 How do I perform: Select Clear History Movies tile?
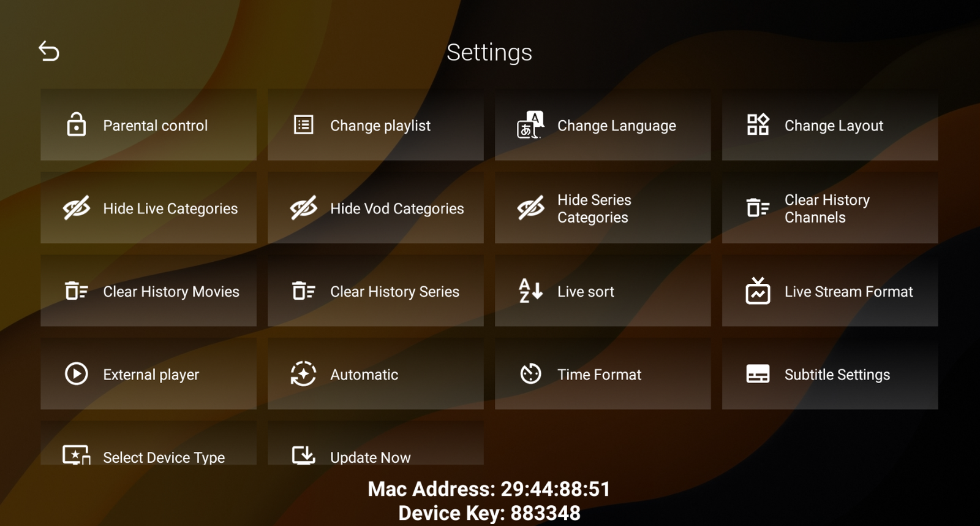pos(148,291)
